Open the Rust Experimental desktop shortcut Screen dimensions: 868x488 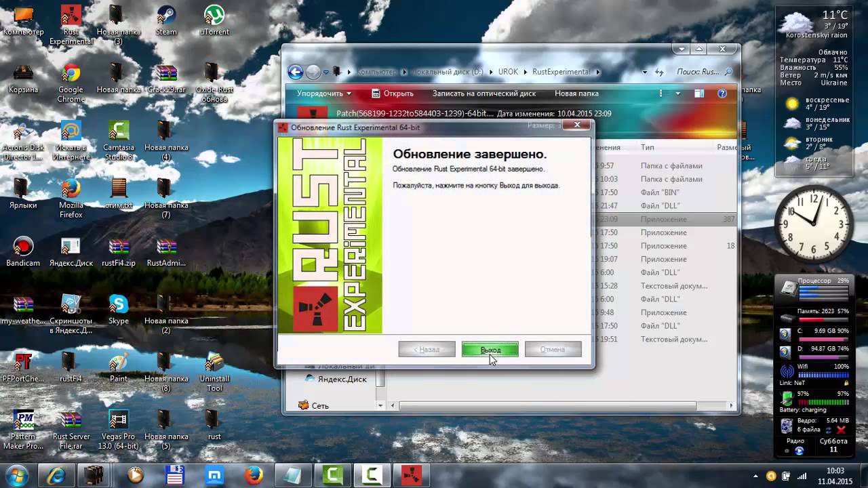pos(71,25)
